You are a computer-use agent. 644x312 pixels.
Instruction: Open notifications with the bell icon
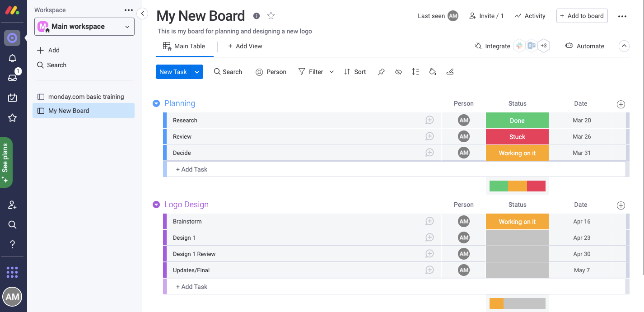(12, 58)
